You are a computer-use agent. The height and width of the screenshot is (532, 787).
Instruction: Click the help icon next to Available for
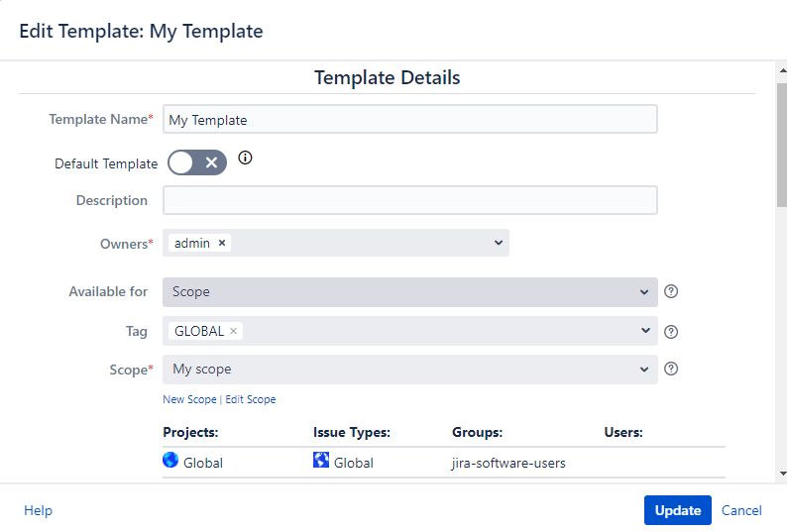coord(671,291)
